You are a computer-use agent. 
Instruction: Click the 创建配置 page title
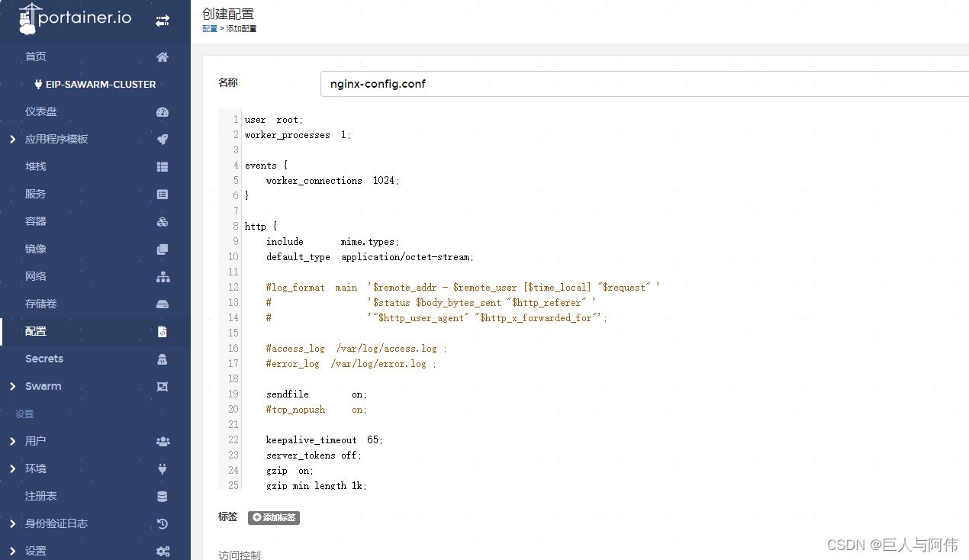pos(228,14)
